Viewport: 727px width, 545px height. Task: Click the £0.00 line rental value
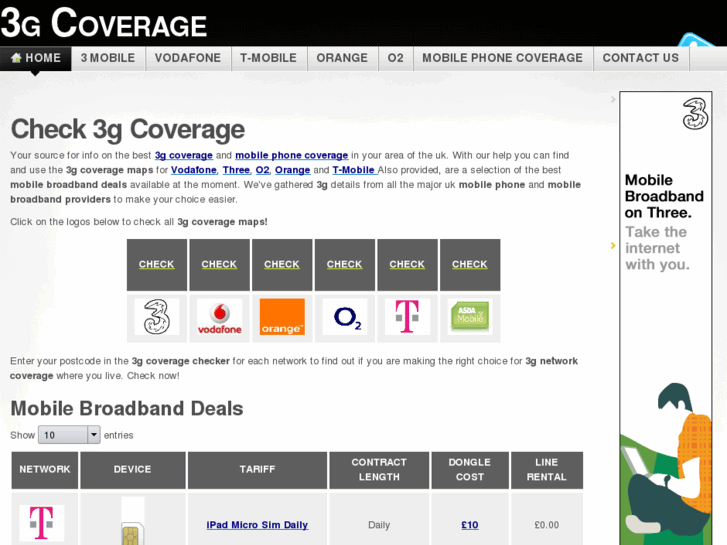[547, 525]
